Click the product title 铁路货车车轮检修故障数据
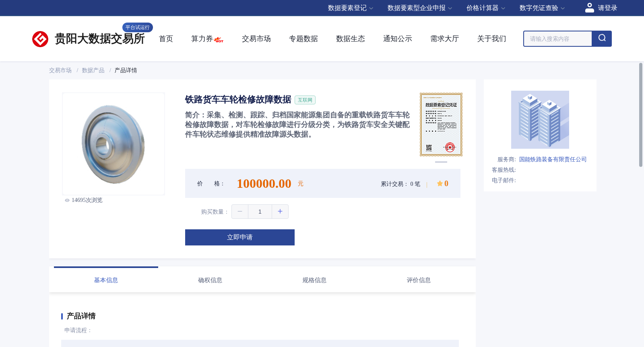 (238, 100)
